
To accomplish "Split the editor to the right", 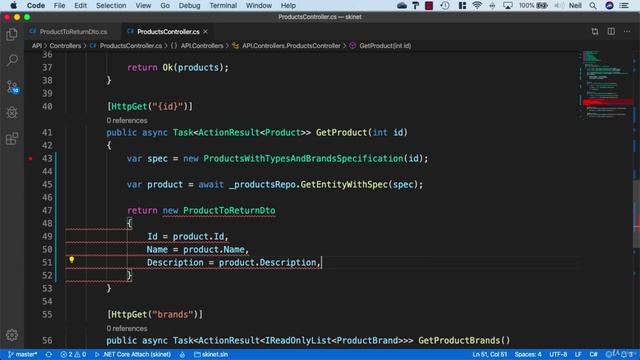I will coord(611,31).
